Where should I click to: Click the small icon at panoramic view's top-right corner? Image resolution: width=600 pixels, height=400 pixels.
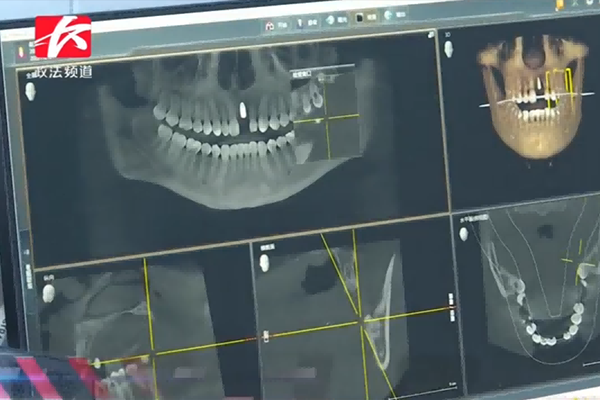click(x=431, y=35)
